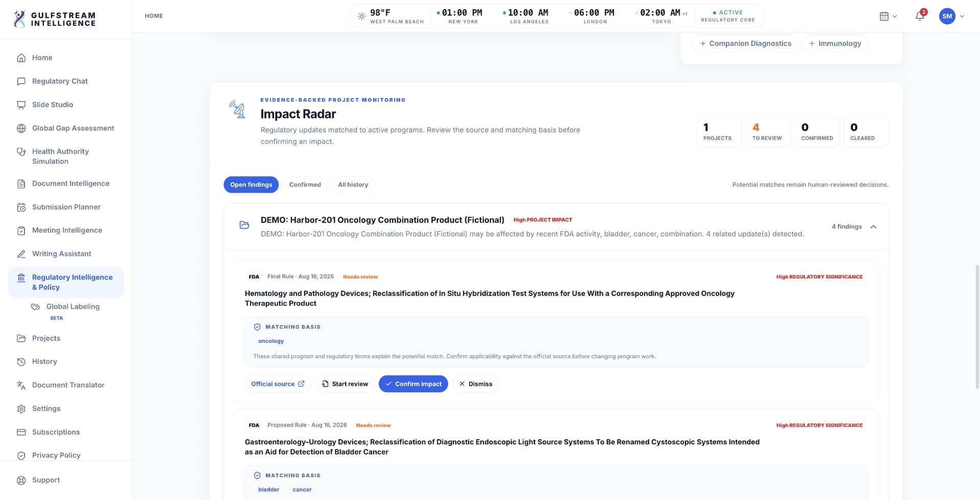Click the 98°F West Palm Beach temperature
This screenshot has height=500, width=980.
coord(391,16)
